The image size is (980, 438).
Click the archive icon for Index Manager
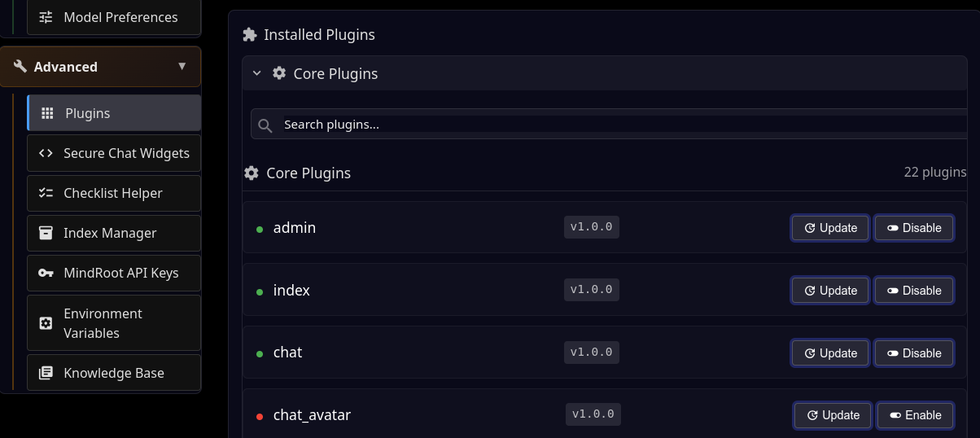[46, 234]
